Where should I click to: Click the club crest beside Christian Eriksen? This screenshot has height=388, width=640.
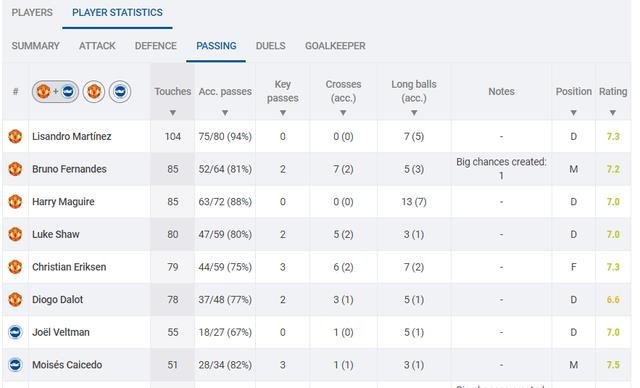pyautogui.click(x=15, y=267)
